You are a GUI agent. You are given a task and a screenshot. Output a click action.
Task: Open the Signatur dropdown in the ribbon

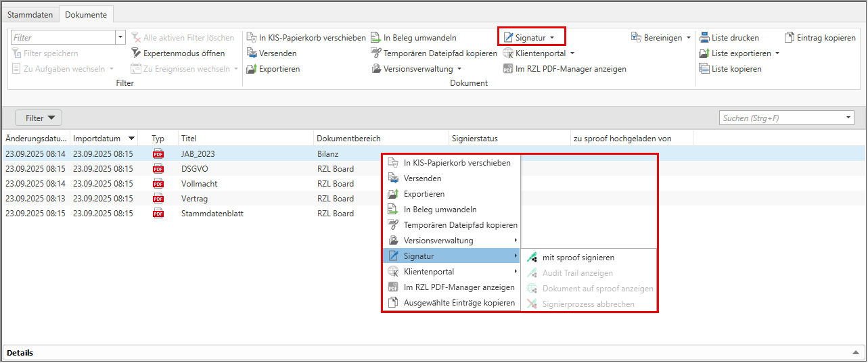[x=531, y=38]
